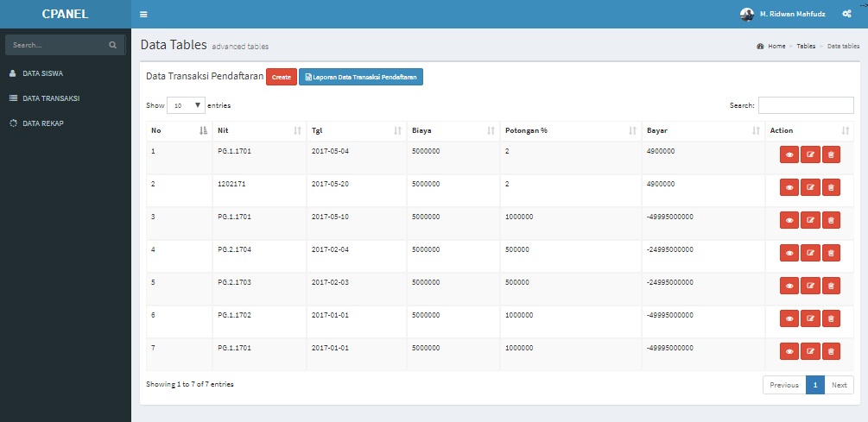Viewport: 868px width, 422px height.
Task: Sort table by Nit column
Action: pyautogui.click(x=259, y=130)
